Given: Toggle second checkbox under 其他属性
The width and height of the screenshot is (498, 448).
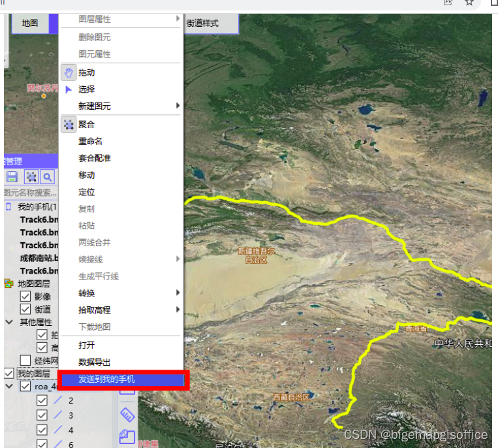Looking at the screenshot, I should pos(42,347).
